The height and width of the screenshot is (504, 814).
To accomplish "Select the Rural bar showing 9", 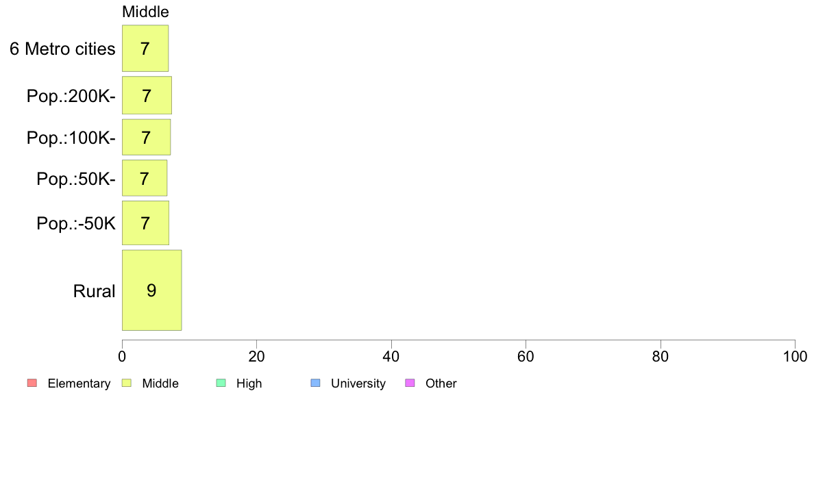I will 152,290.
